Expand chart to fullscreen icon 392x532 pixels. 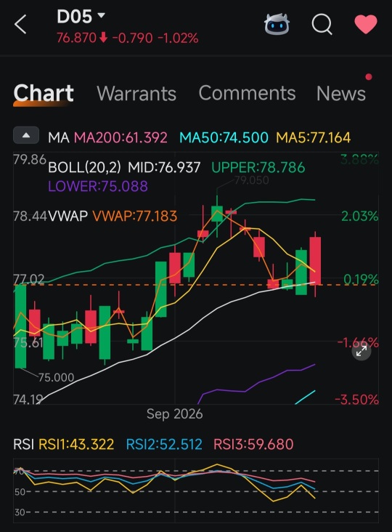(x=362, y=351)
